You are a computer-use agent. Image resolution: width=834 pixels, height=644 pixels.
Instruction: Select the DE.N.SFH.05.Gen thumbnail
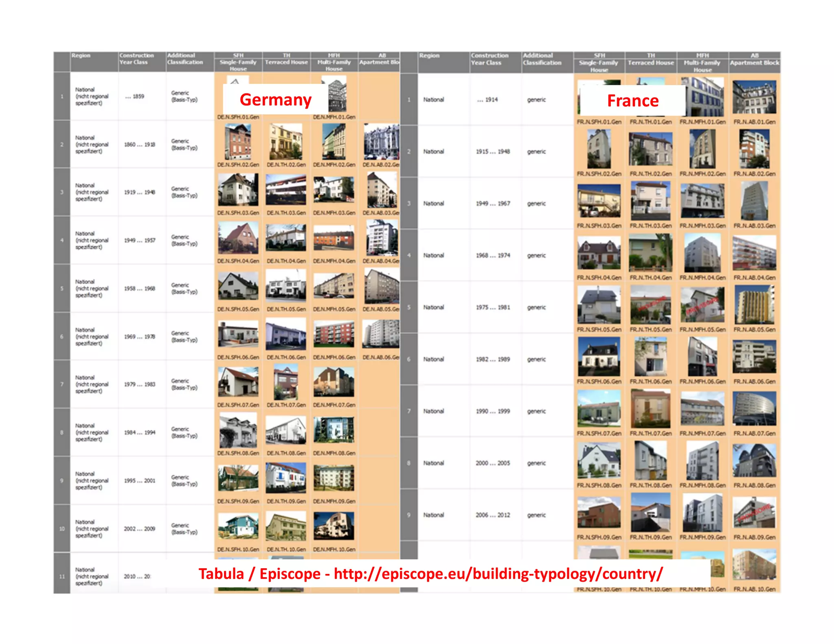(x=238, y=286)
